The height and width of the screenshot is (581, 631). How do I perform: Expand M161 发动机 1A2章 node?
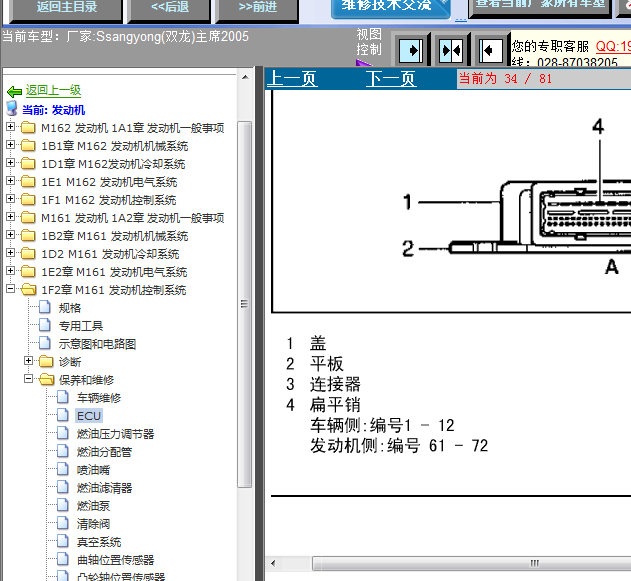[x=10, y=217]
